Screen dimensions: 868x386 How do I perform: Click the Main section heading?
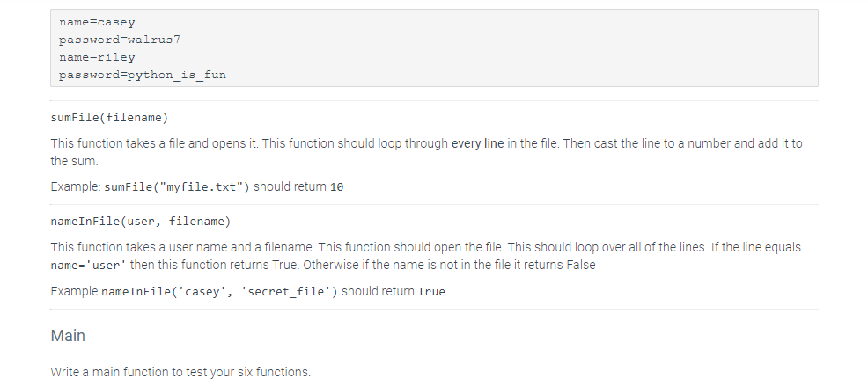click(68, 336)
